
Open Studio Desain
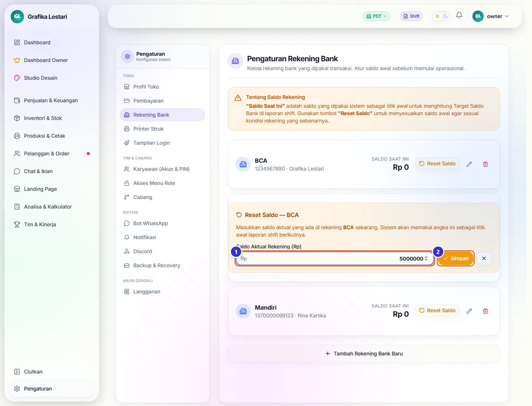coord(52,78)
